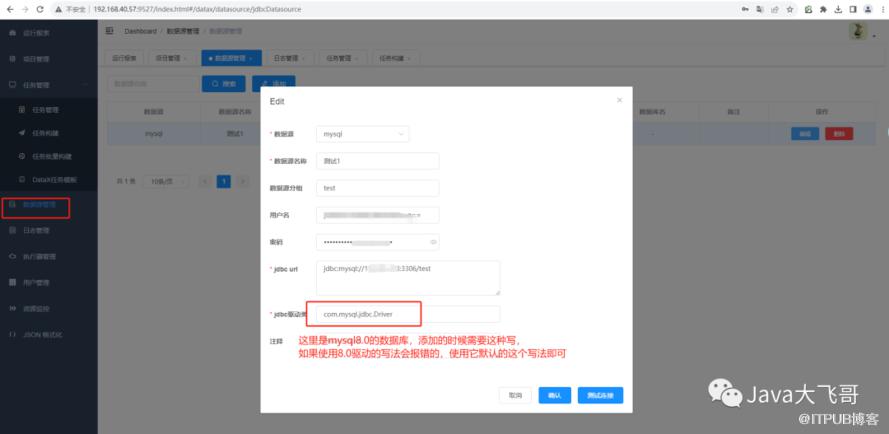
Task: Focus the 数据源名称 input field
Action: click(378, 161)
